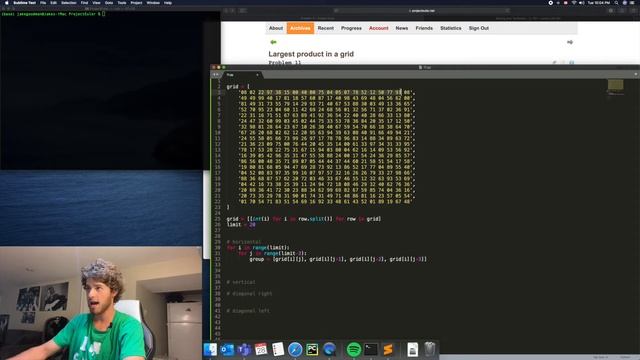This screenshot has width=640, height=360.
Task: Click the '# diagonal right' comment
Action: pyautogui.click(x=249, y=293)
